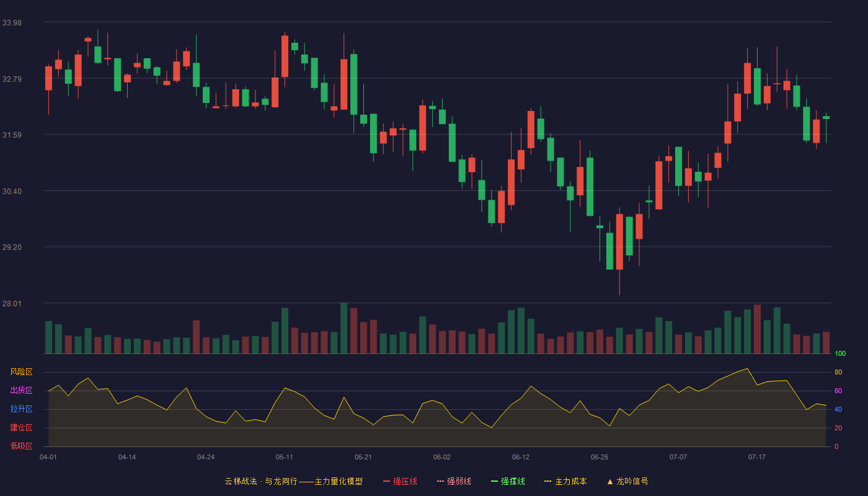Click the 建仓区 zone label
Screen dimensions: 868x496
coord(21,428)
